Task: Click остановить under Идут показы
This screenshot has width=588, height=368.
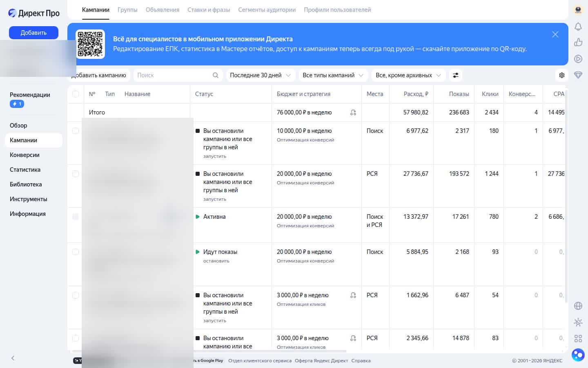Action: pos(216,261)
